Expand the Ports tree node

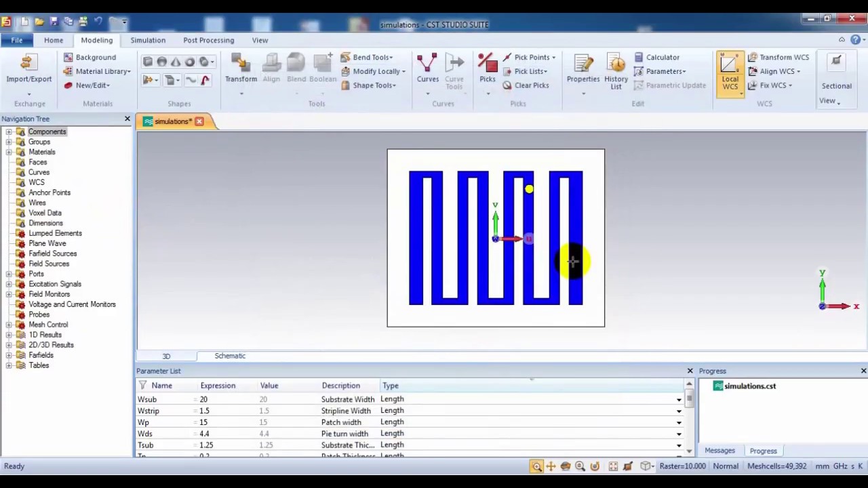9,274
